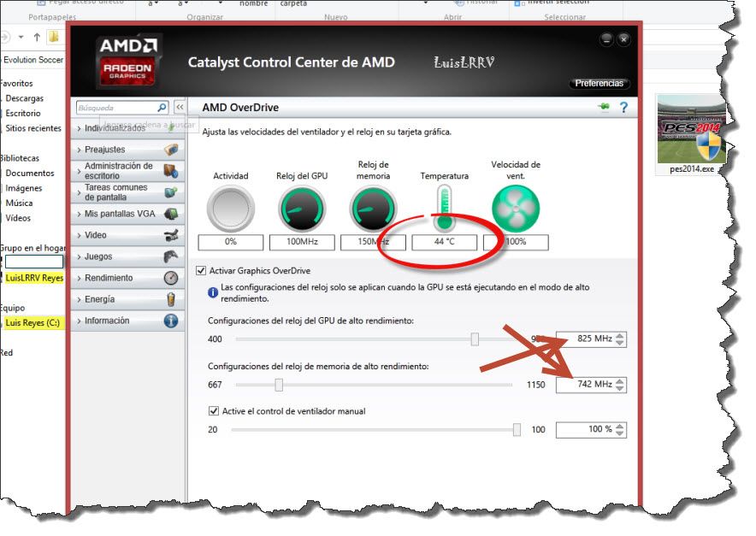Open the Explorer history dropdown arrow
This screenshot has width=756, height=536.
(21, 37)
